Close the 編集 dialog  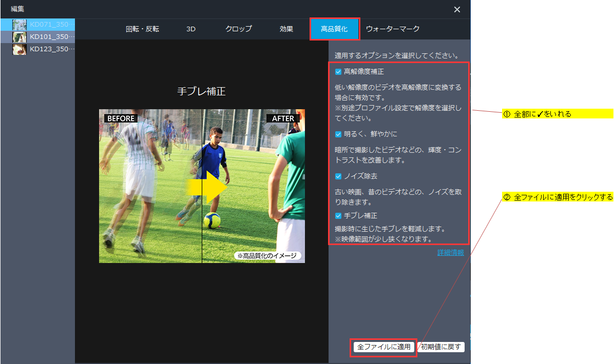pyautogui.click(x=457, y=9)
